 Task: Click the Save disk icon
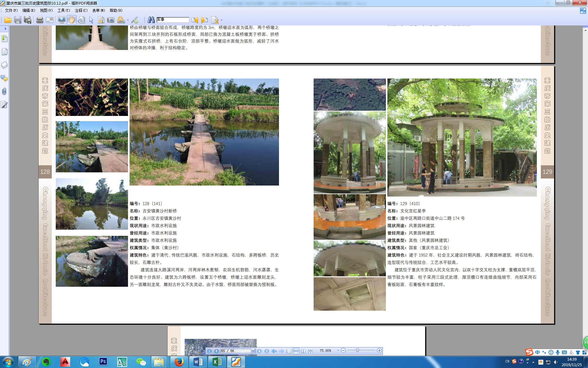coord(18,20)
